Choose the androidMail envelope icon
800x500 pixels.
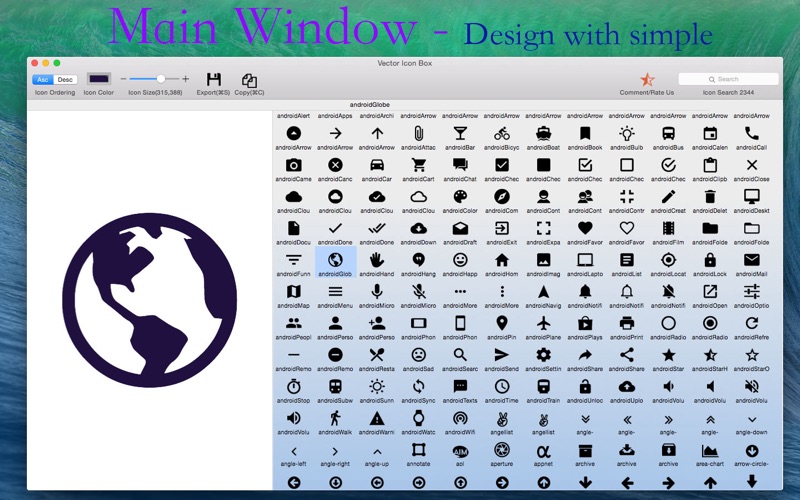pos(752,260)
